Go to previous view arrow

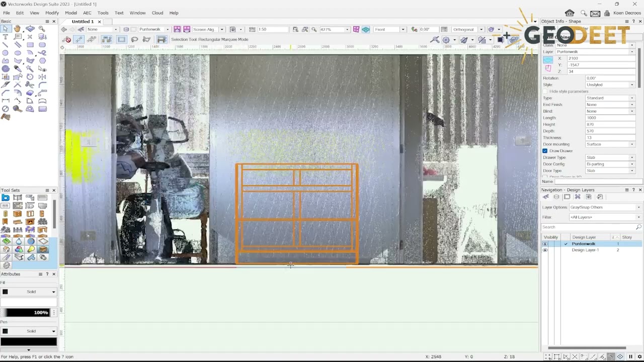click(x=64, y=29)
